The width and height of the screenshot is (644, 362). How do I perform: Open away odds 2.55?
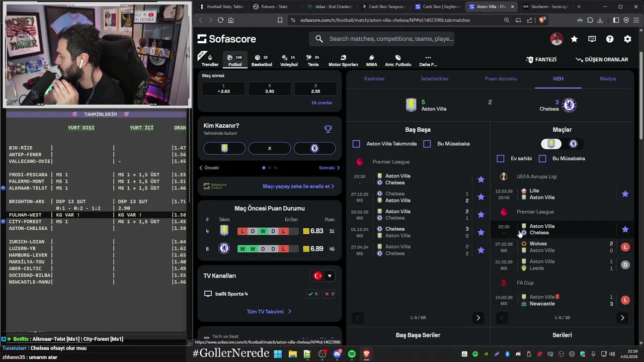(x=315, y=88)
